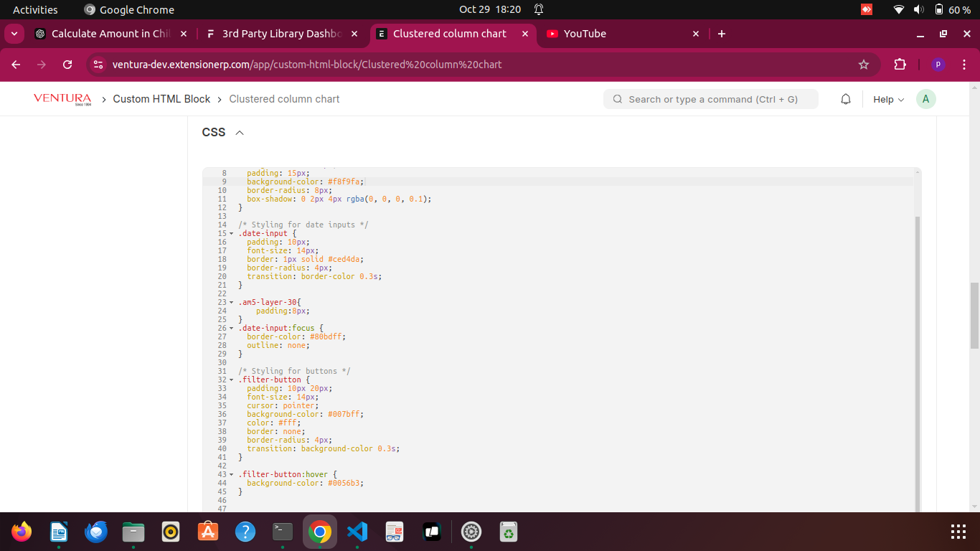Click the code editor vertical scrollbar
This screenshot has width=980, height=551.
918,364
